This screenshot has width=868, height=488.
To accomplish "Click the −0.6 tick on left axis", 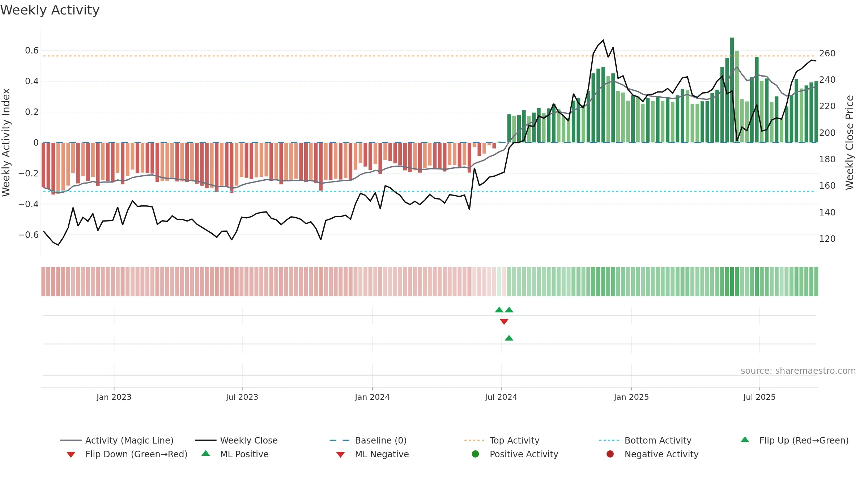I will pyautogui.click(x=29, y=235).
